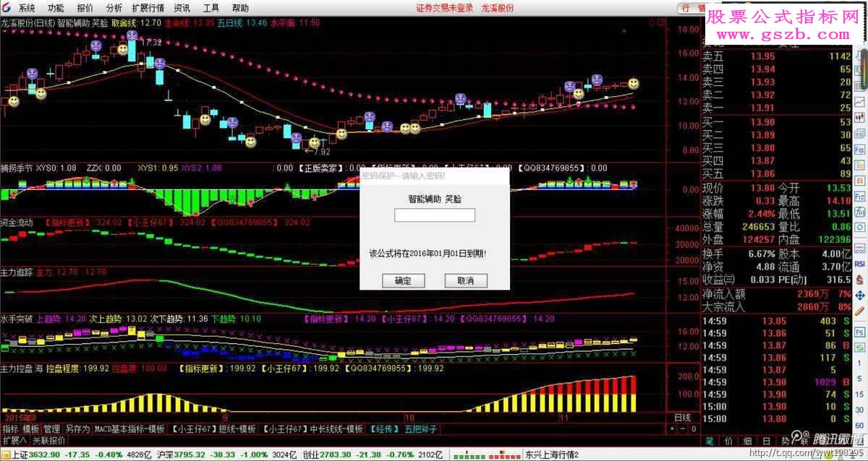Open the 日线 period selector
This screenshot has width=868, height=461.
pos(682,418)
